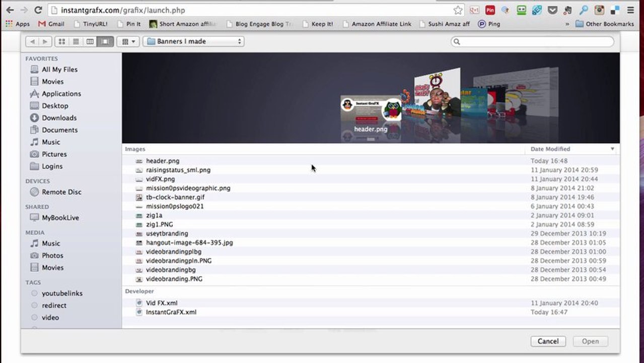Reload the page with refresh icon
This screenshot has width=644, height=363.
coord(38,10)
